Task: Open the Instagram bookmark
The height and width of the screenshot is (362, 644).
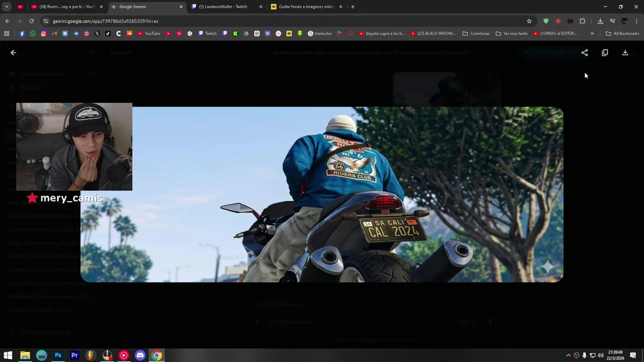Action: pyautogui.click(x=43, y=33)
